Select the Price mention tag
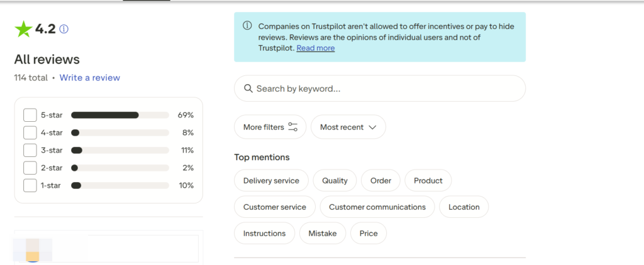The height and width of the screenshot is (265, 644). pos(369,234)
